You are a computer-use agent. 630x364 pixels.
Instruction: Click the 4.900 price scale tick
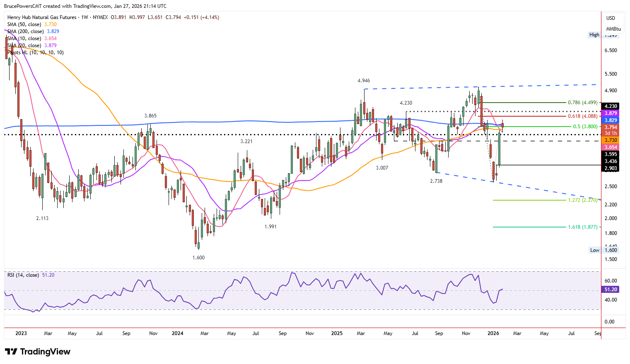611,91
